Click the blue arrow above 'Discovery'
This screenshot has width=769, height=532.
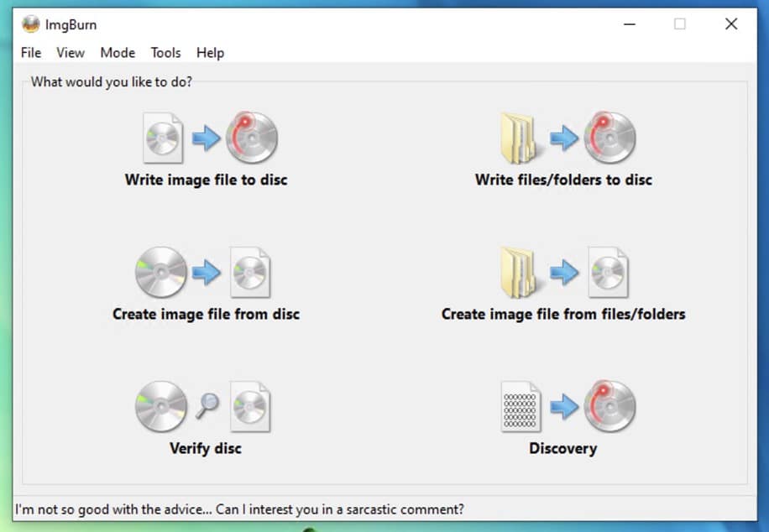pos(564,406)
